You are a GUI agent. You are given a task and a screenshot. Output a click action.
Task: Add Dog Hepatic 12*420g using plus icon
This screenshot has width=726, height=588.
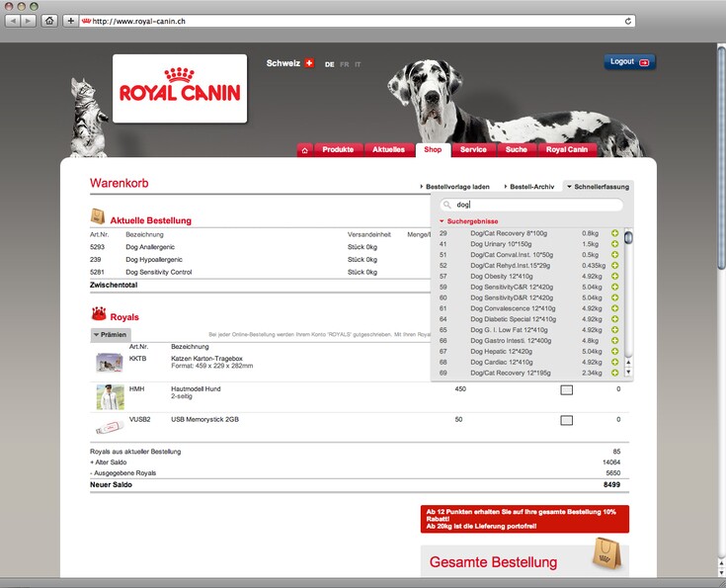614,351
